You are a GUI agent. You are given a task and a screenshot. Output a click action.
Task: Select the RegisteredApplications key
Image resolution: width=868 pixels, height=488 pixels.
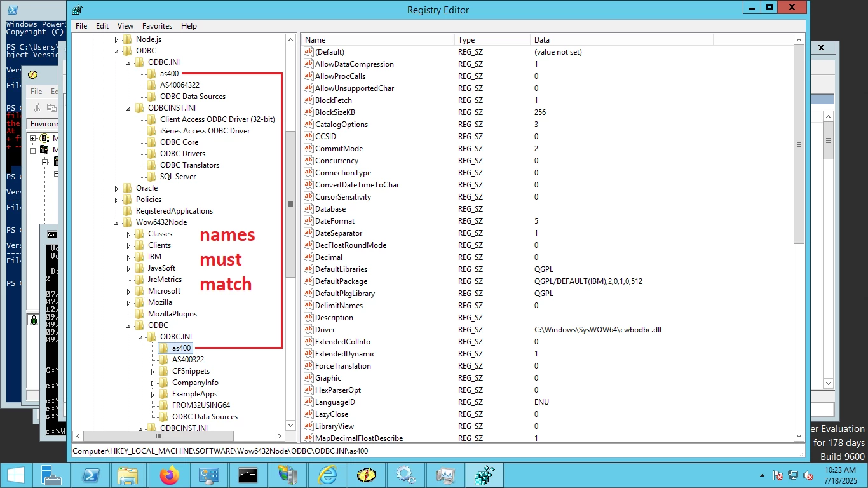click(x=174, y=211)
